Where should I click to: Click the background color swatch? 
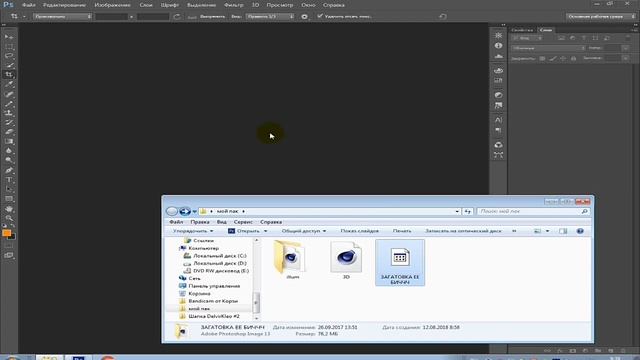point(12,236)
